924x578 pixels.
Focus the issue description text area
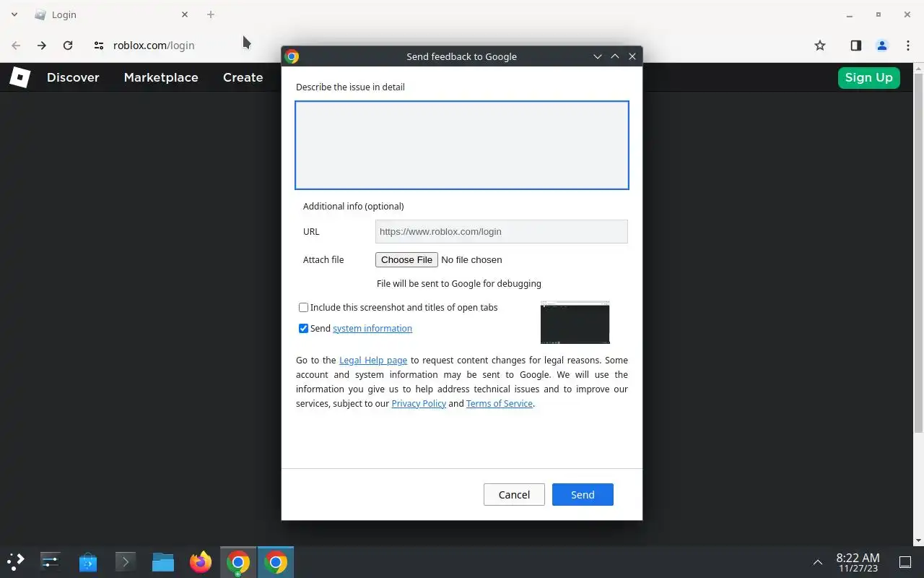pyautogui.click(x=462, y=145)
